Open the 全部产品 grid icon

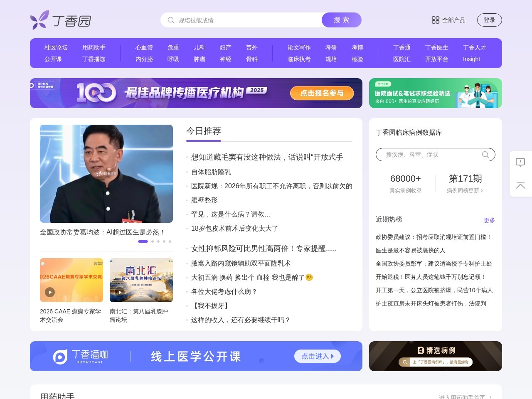pos(435,20)
